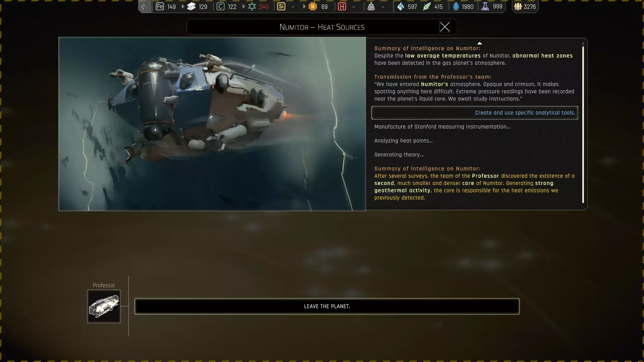Select the Professor ship thumbnail
This screenshot has width=644, height=362.
pos(104,306)
